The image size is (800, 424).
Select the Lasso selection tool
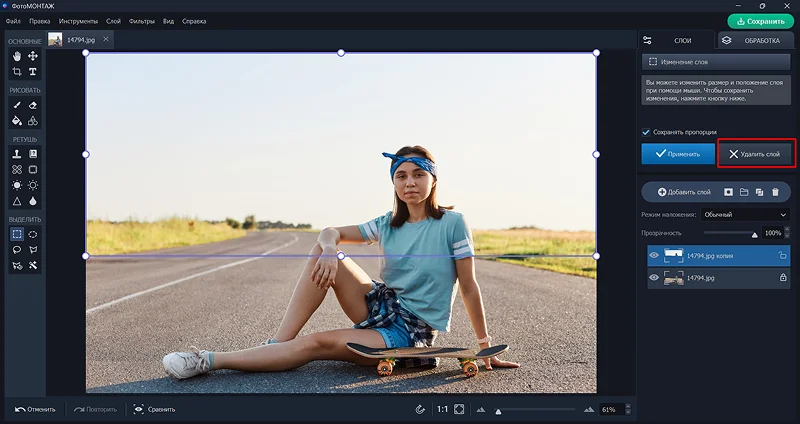17,250
